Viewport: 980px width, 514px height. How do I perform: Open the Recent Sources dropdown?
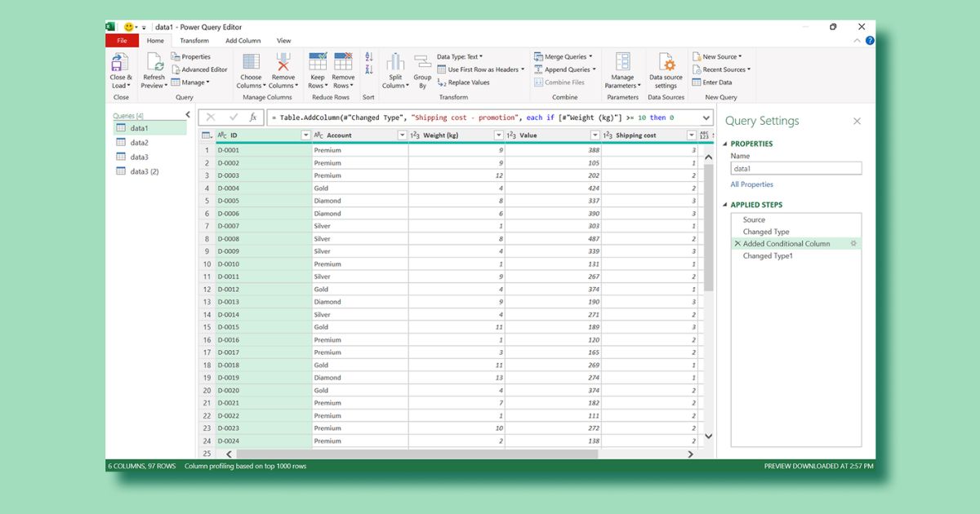point(721,69)
